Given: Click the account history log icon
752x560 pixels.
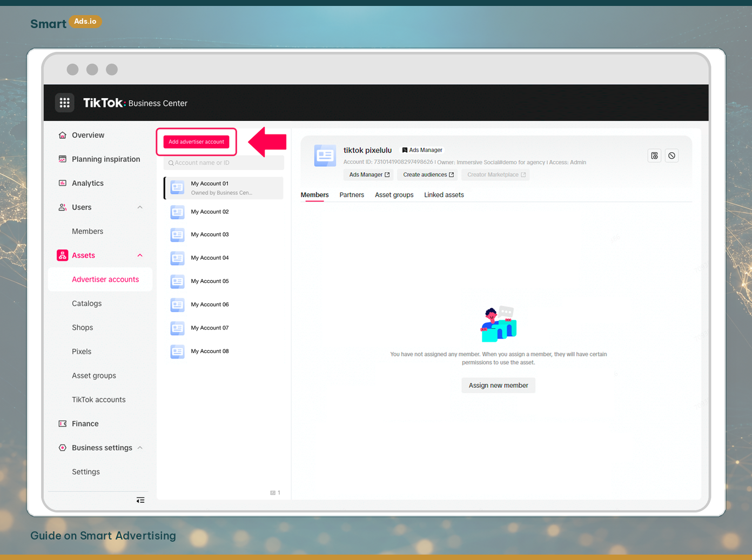Looking at the screenshot, I should (x=655, y=156).
